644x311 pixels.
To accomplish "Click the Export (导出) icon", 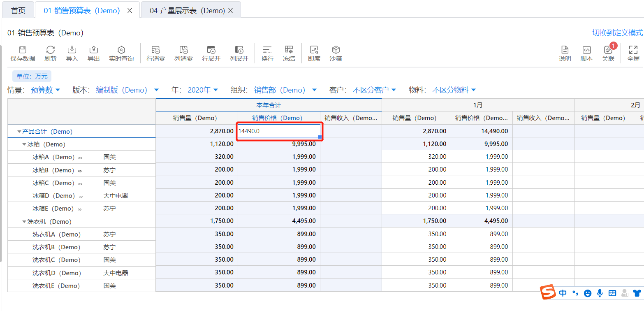I will point(93,50).
